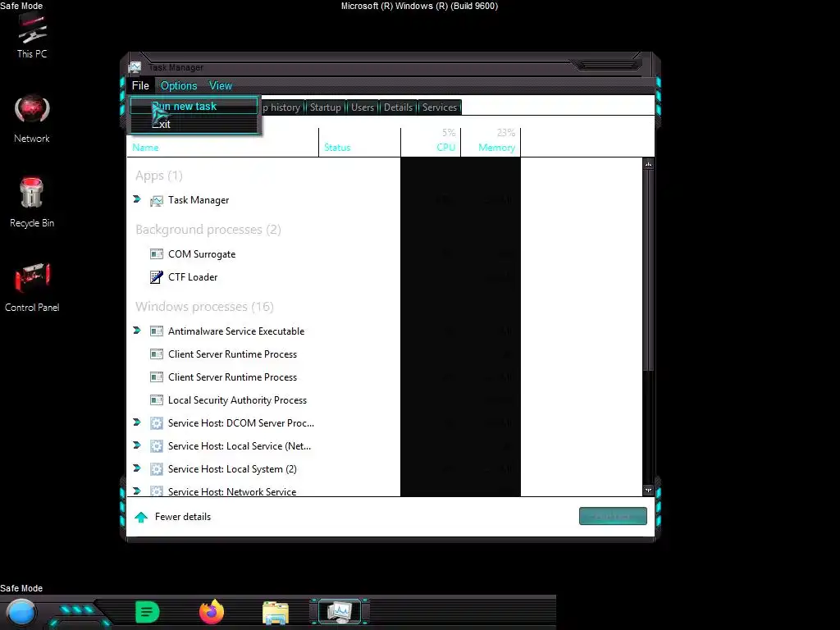The height and width of the screenshot is (630, 840).
Task: Expand Service Host: DCOM Server Proc row
Action: pos(137,422)
